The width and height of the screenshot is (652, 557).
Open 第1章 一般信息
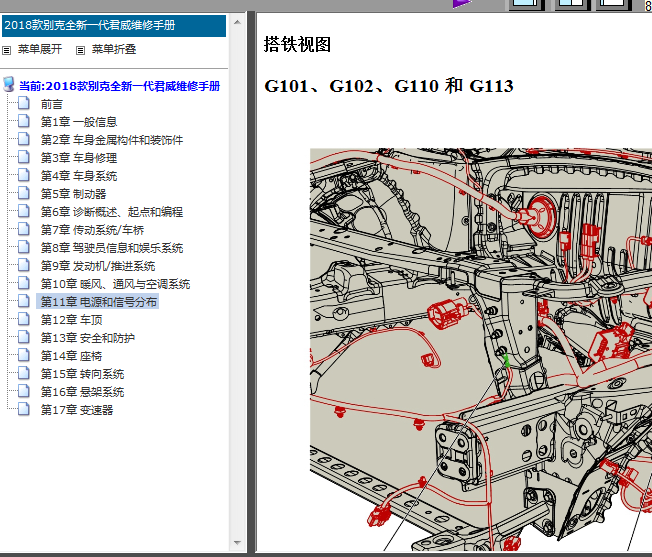pos(79,122)
